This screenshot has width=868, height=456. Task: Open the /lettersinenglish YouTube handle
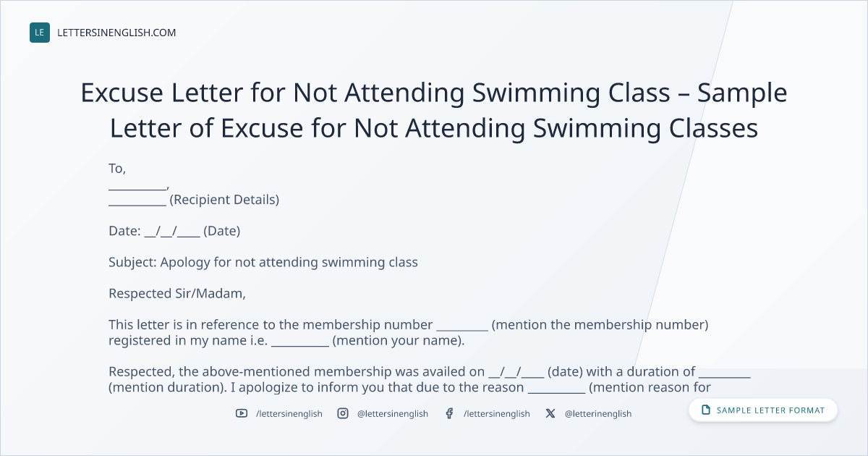point(289,413)
